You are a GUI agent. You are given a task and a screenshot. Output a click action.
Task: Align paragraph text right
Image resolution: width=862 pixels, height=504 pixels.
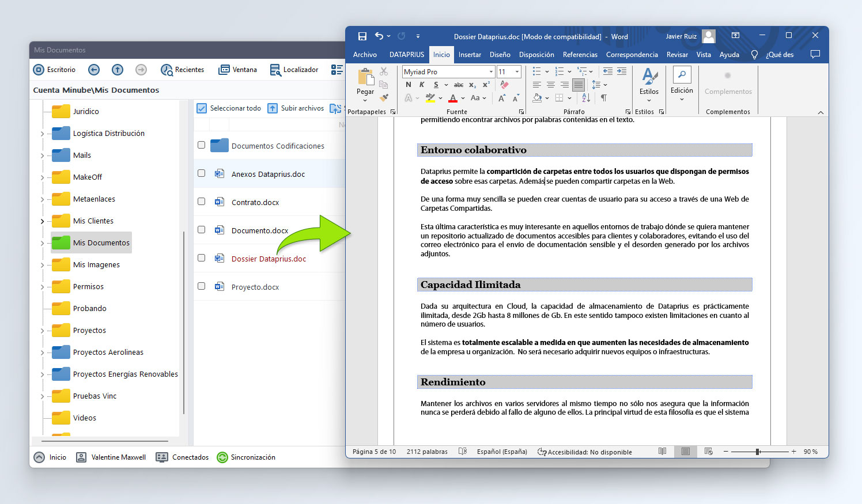point(565,85)
